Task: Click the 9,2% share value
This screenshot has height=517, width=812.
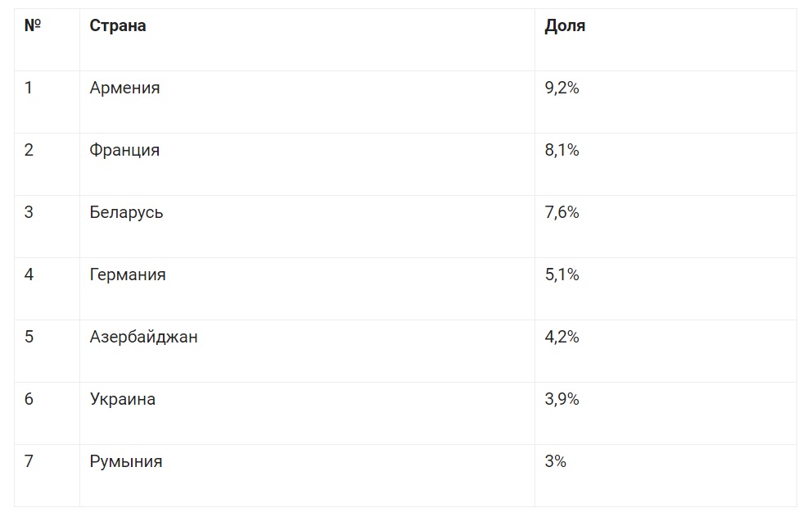Action: (562, 88)
